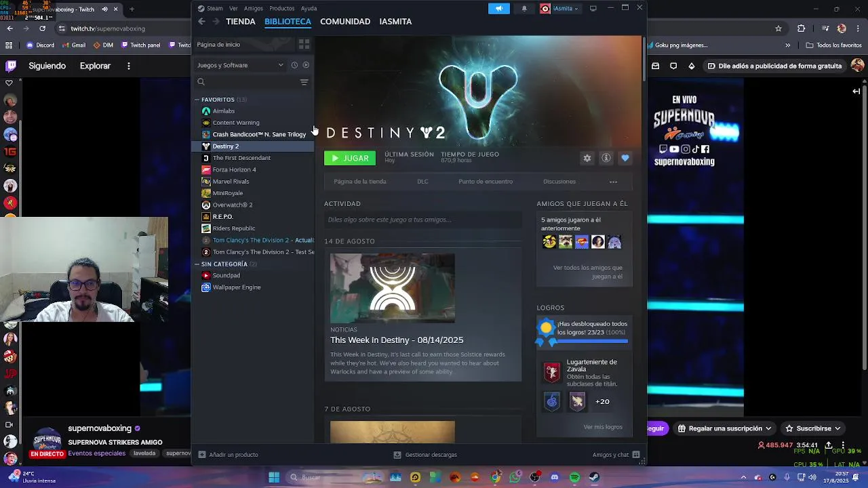
Task: Open the Ayuda menu
Action: (x=309, y=8)
